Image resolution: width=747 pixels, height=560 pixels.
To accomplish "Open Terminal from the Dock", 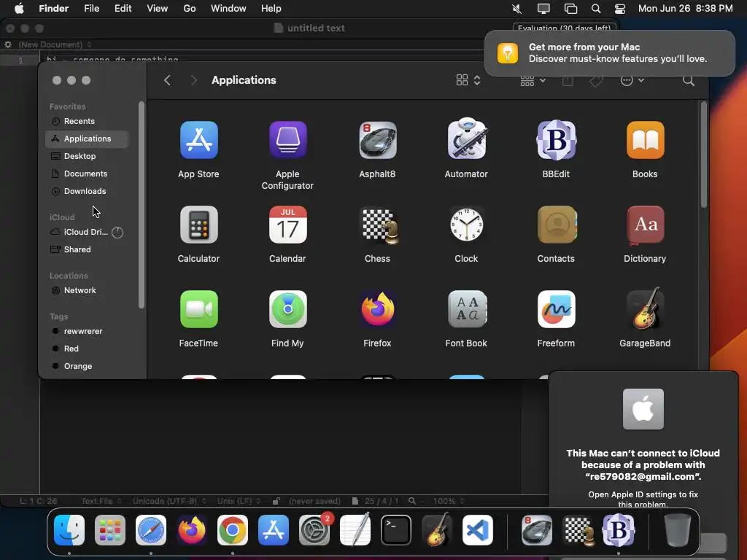I will (x=396, y=530).
